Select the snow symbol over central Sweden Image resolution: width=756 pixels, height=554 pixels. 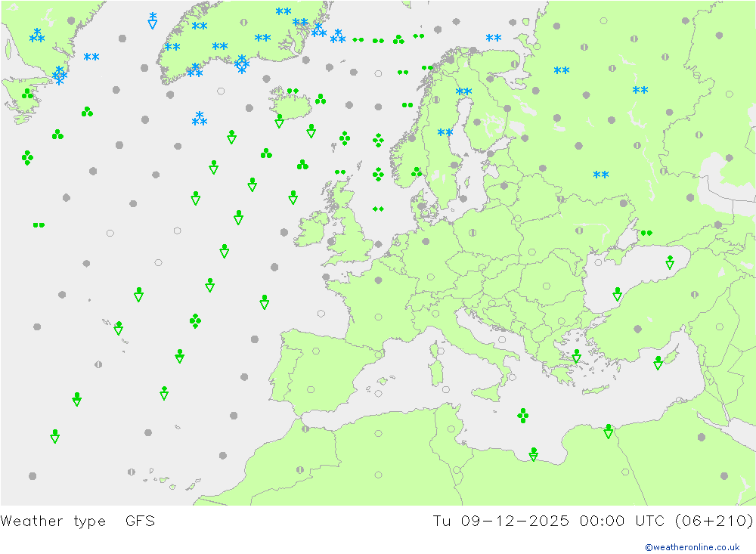445,132
